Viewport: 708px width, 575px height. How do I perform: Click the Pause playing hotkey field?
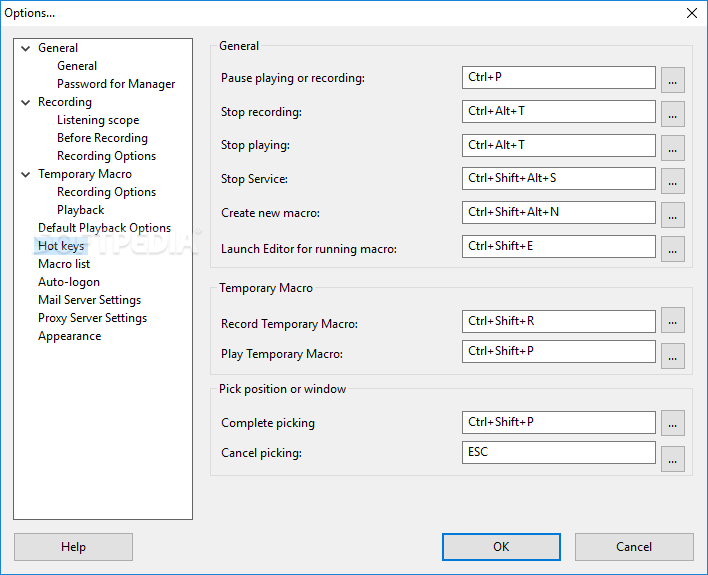pos(559,78)
